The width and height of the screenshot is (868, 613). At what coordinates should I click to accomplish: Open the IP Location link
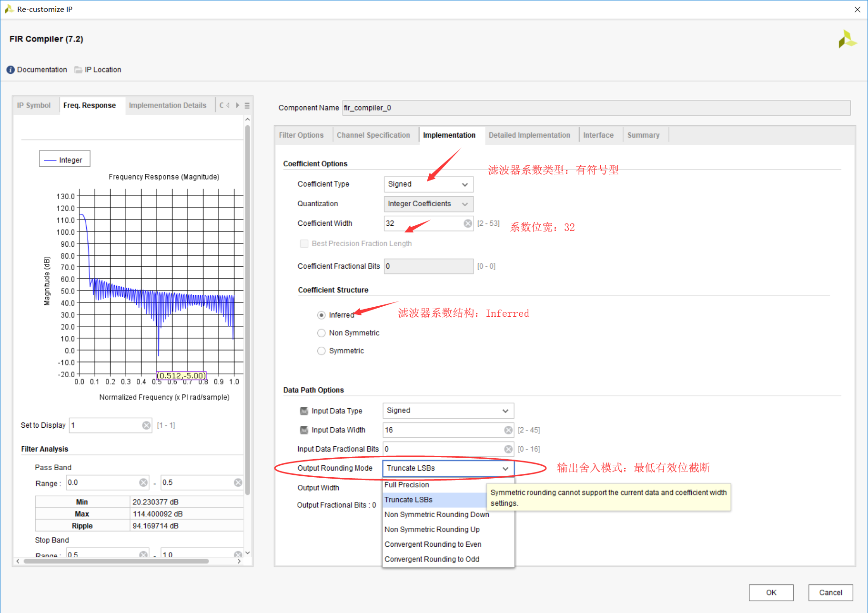click(x=103, y=70)
